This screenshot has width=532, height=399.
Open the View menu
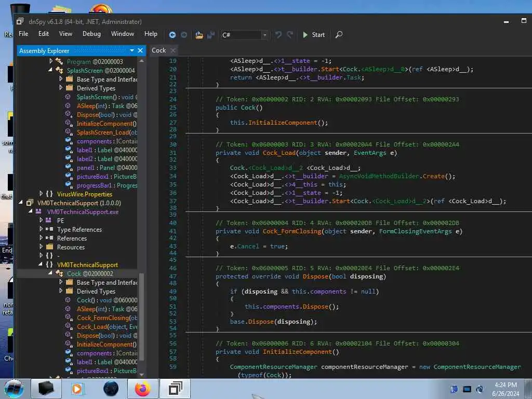(x=65, y=34)
